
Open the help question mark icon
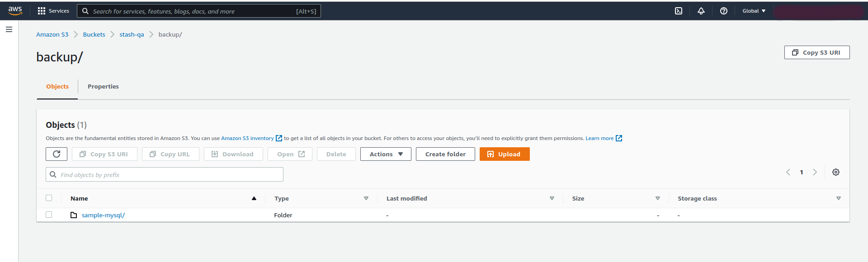coord(723,11)
